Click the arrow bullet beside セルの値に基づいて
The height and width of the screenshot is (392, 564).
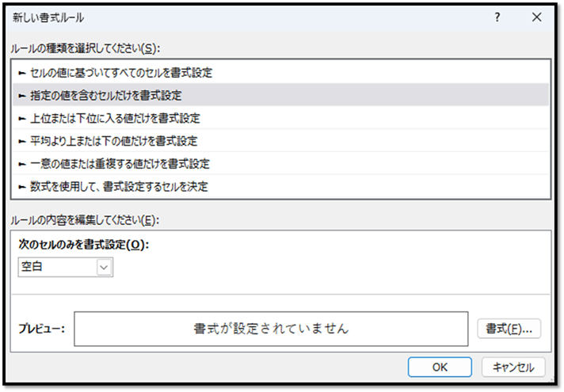coord(22,73)
